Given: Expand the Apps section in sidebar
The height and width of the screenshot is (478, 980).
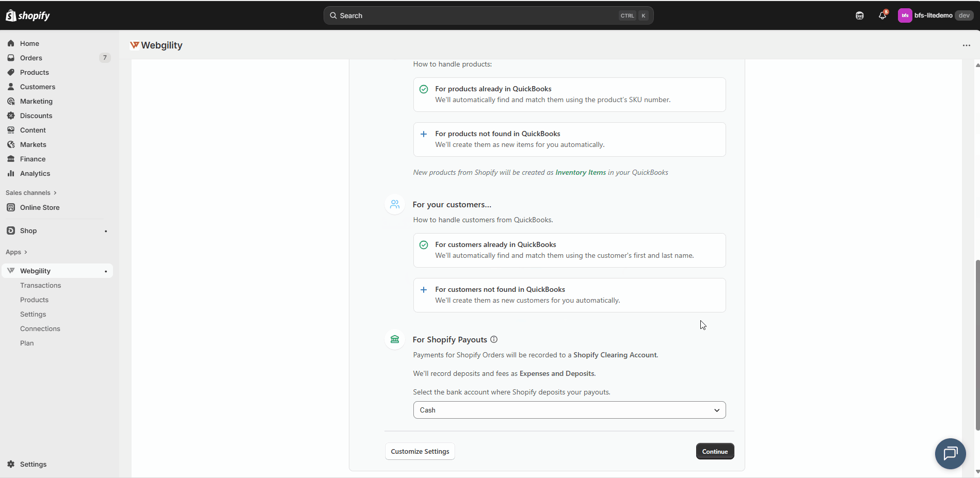Looking at the screenshot, I should click(17, 252).
